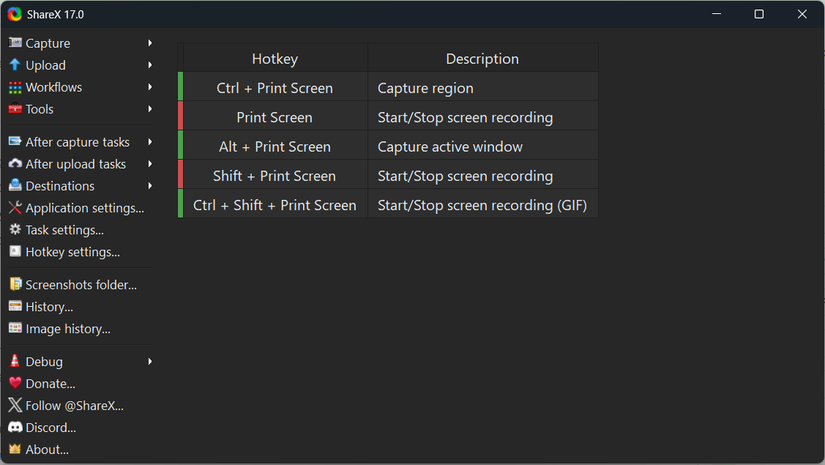
Task: Click the Discord logo icon
Action: point(15,428)
